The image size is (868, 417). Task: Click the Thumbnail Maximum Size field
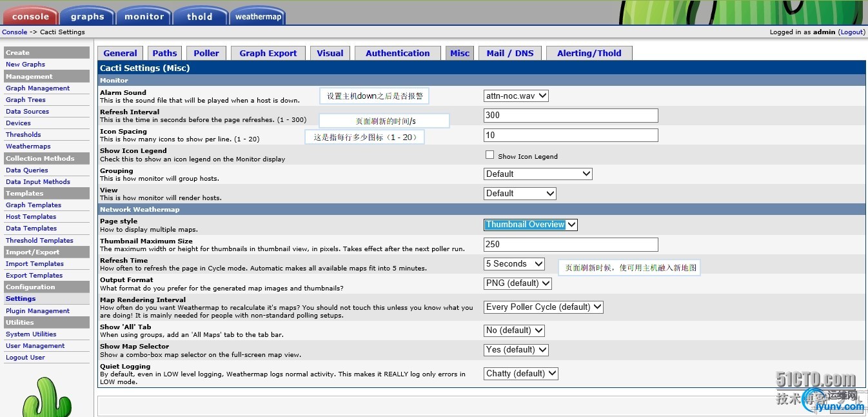click(x=571, y=244)
